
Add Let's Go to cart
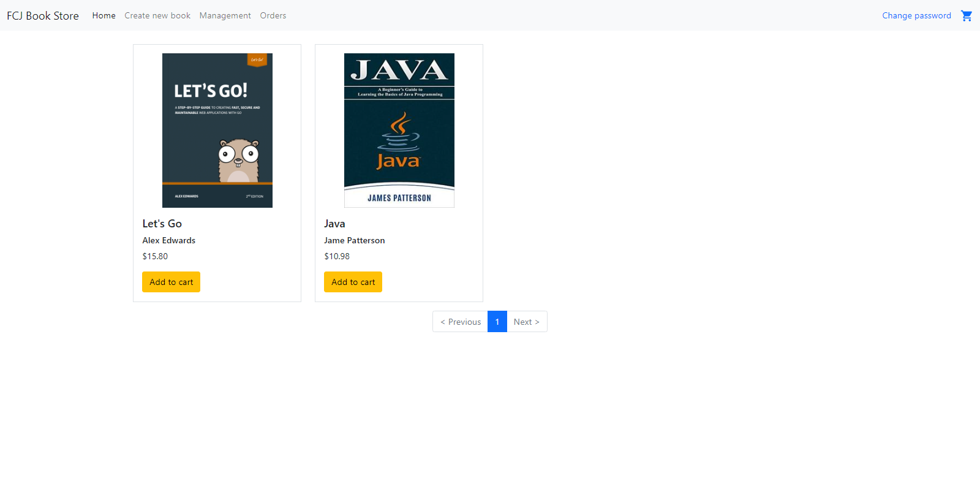[x=171, y=282]
